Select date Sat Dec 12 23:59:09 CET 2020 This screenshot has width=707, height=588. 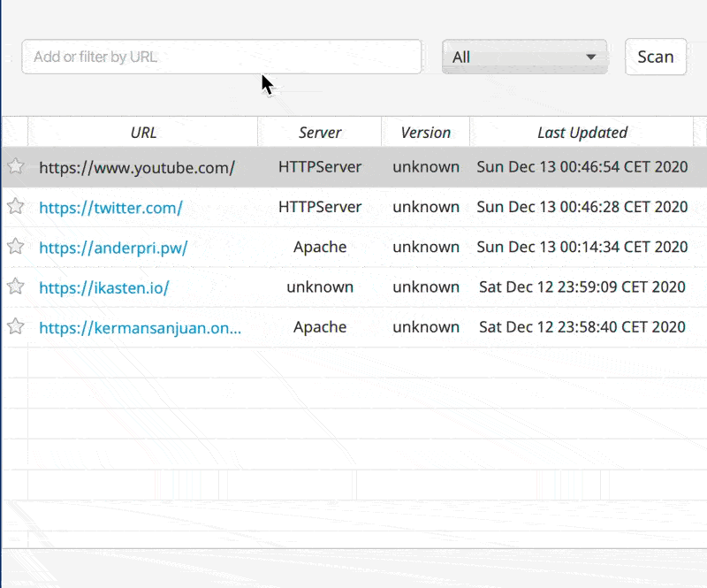pyautogui.click(x=582, y=287)
